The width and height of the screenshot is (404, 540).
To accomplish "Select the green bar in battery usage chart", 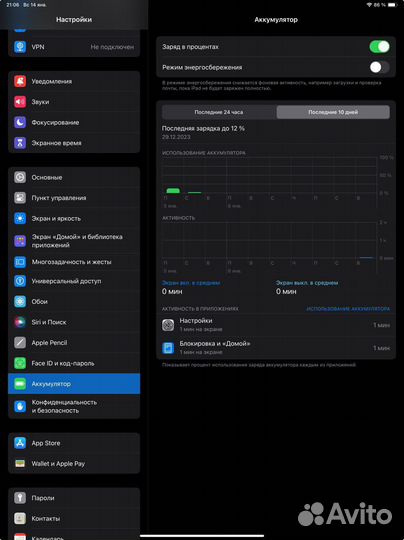I will [x=173, y=190].
